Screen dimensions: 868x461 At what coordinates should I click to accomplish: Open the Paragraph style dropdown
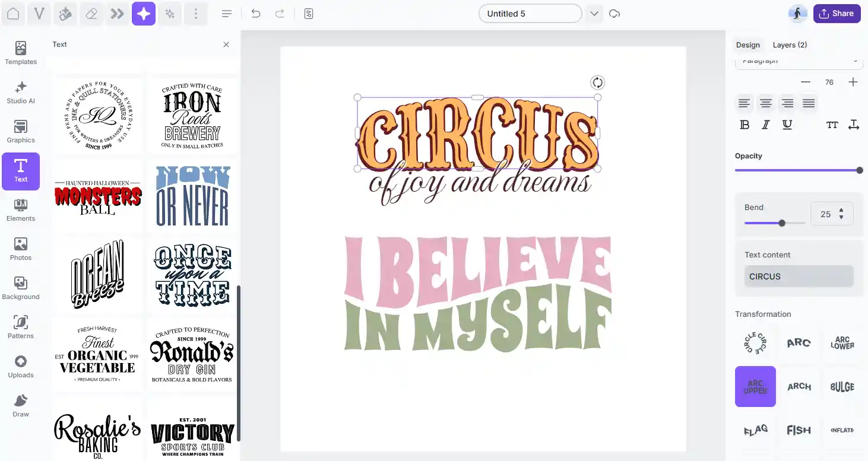pos(799,61)
